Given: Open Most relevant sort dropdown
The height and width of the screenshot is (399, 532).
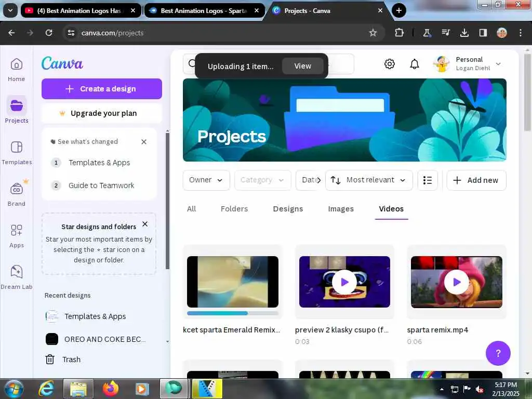Looking at the screenshot, I should pos(369,180).
